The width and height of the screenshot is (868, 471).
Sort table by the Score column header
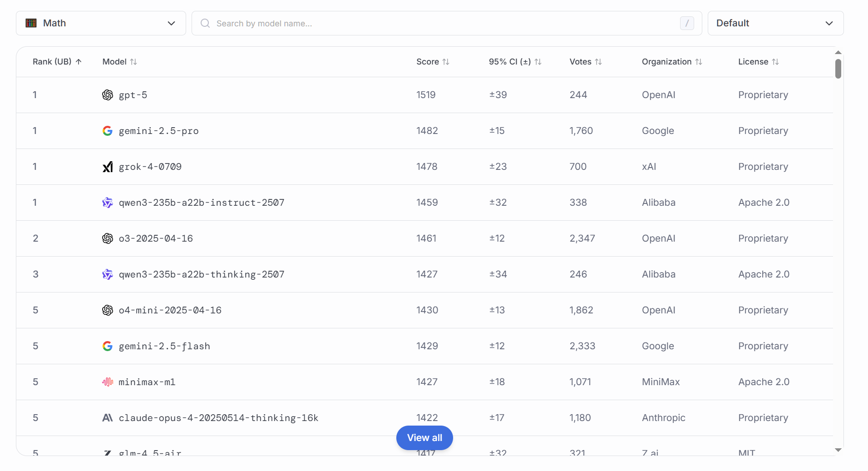coord(433,62)
